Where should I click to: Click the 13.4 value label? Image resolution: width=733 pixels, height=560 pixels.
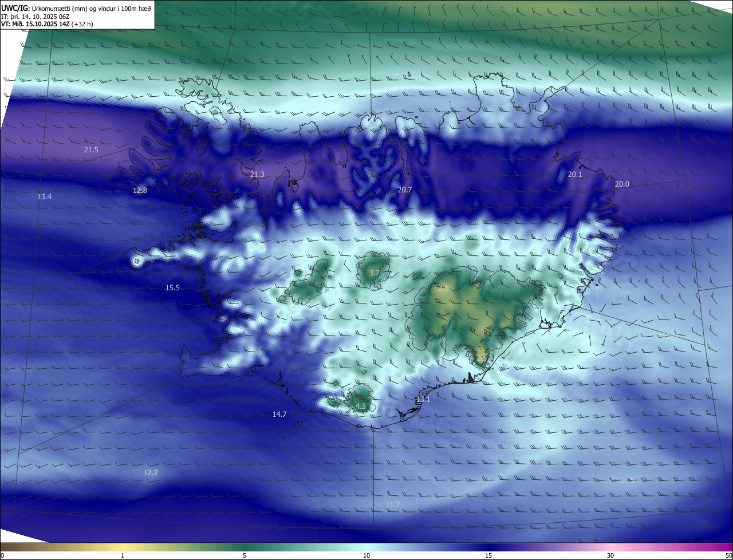pyautogui.click(x=44, y=196)
